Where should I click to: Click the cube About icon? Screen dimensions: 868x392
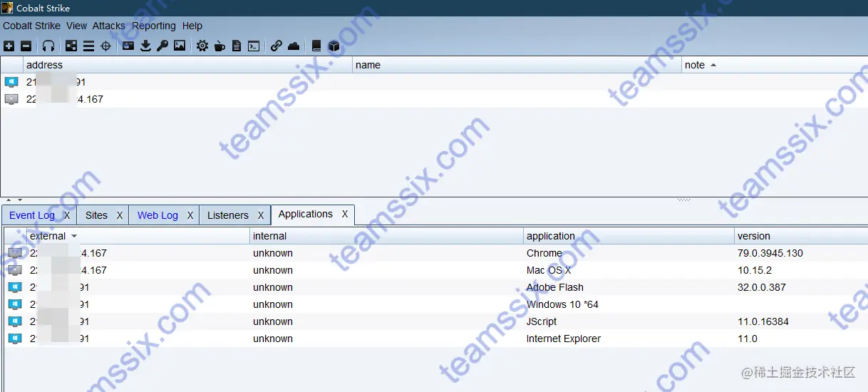[x=334, y=46]
